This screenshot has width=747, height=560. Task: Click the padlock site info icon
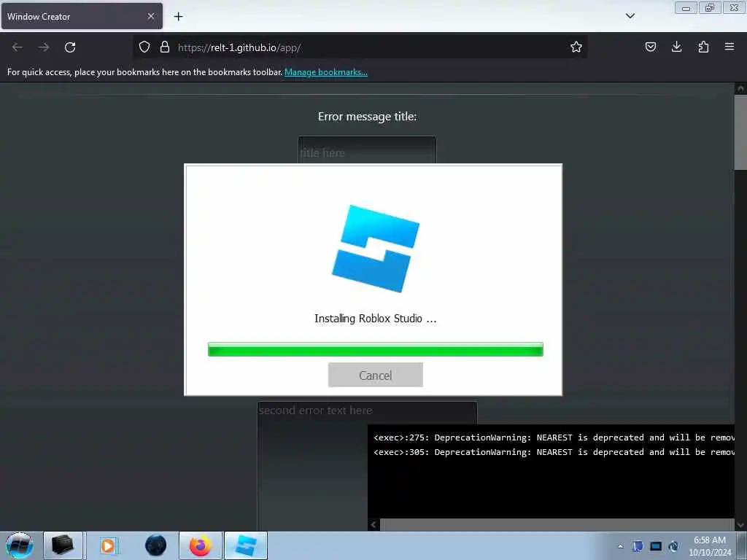(x=165, y=47)
